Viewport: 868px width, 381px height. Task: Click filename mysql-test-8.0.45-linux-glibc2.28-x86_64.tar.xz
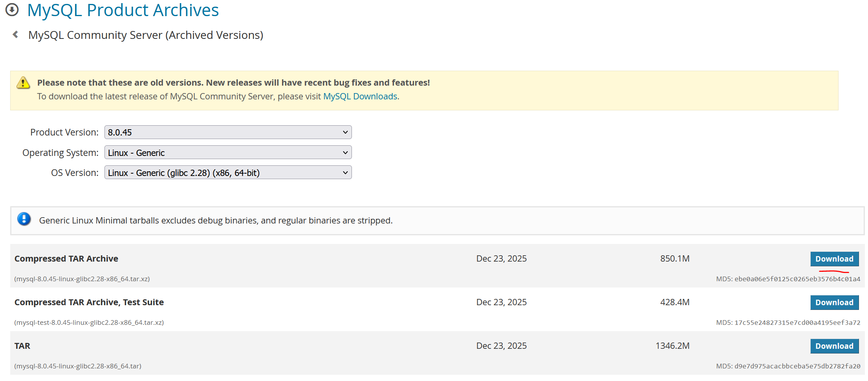(x=89, y=322)
